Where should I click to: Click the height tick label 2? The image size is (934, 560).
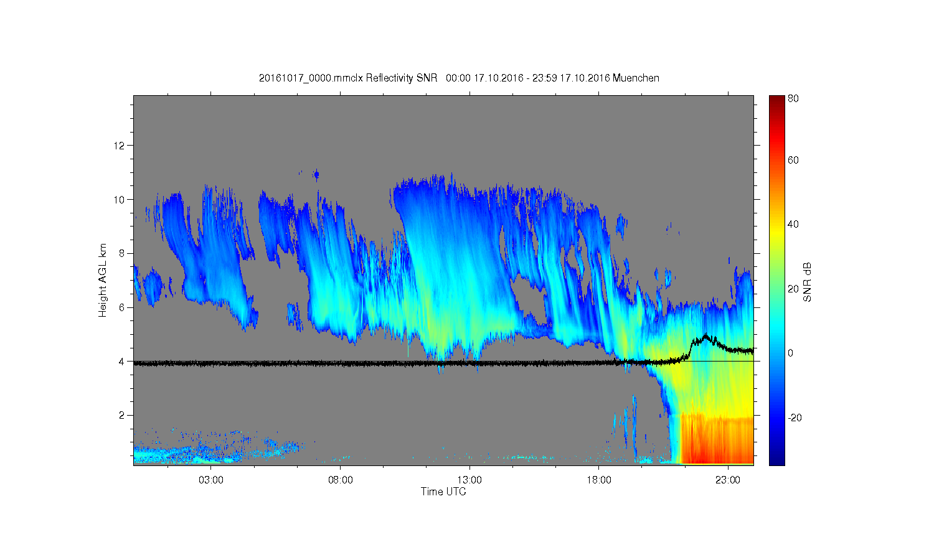[122, 415]
